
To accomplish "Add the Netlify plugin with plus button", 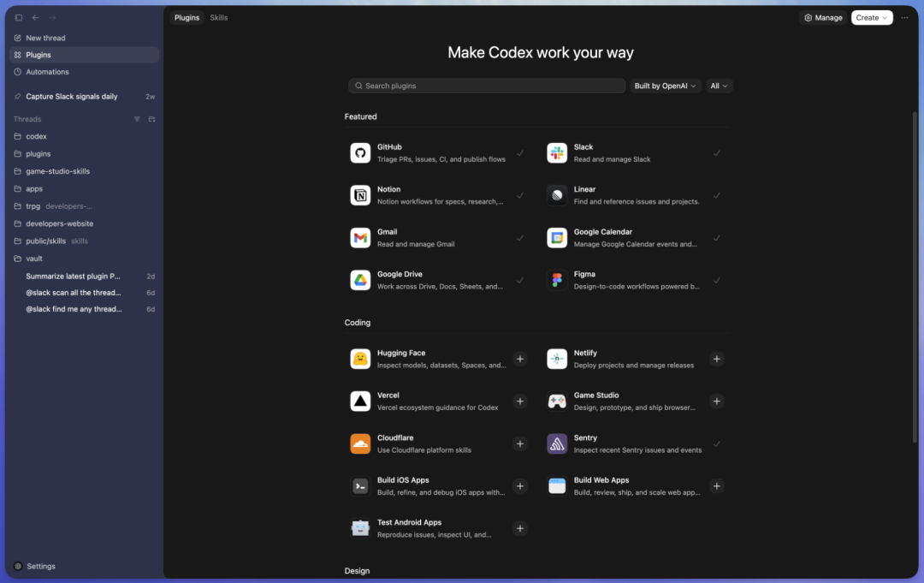I will point(717,359).
